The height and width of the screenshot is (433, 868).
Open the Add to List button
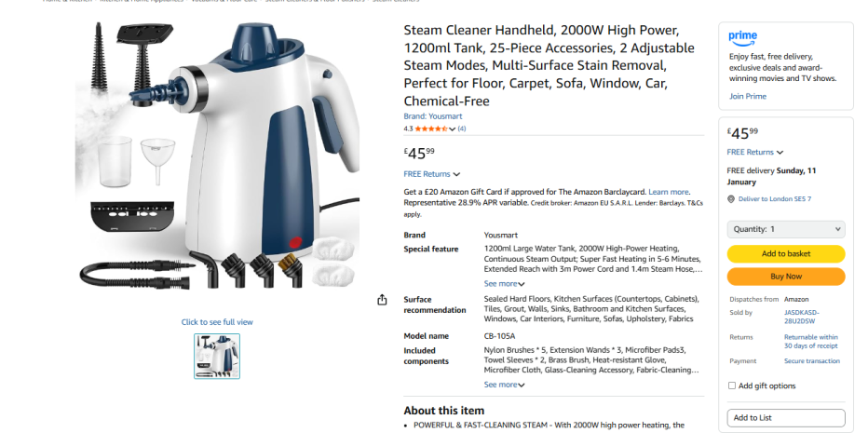click(x=785, y=417)
